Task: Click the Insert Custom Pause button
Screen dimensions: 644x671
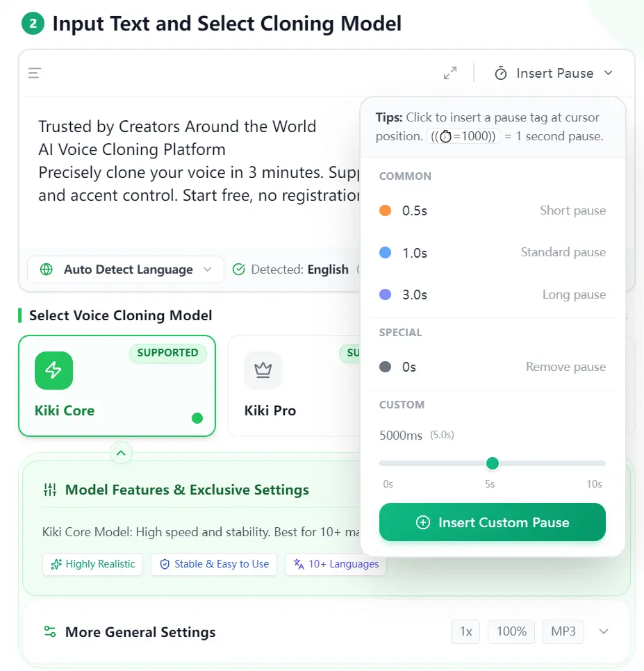Action: pos(493,522)
